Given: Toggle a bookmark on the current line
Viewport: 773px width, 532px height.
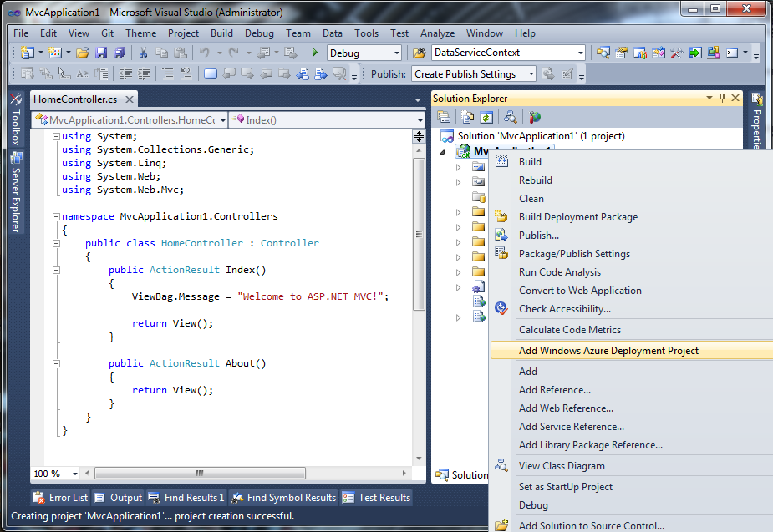Looking at the screenshot, I should tap(211, 73).
